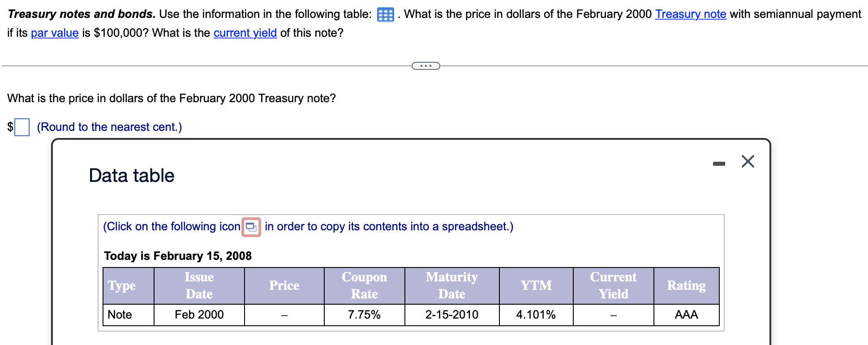868x345 pixels.
Task: Minimize the Data table popup
Action: point(719,163)
